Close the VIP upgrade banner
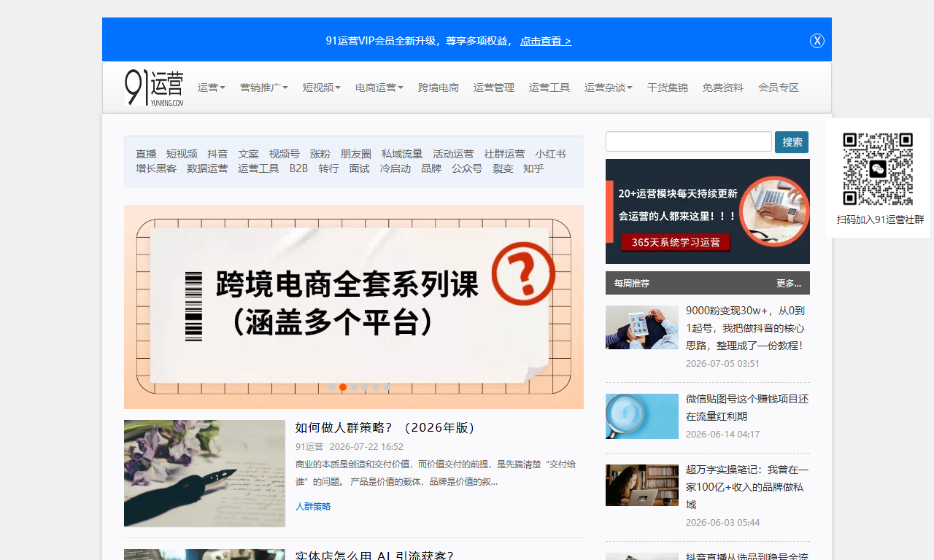The image size is (934, 560). click(817, 41)
